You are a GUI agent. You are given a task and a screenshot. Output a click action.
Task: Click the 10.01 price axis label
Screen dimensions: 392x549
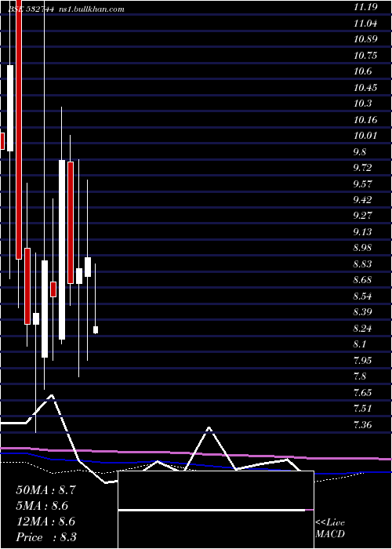click(x=365, y=136)
